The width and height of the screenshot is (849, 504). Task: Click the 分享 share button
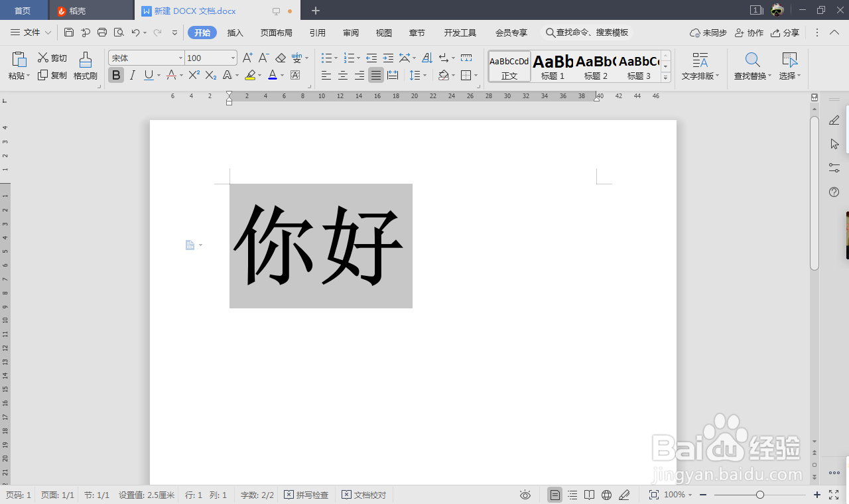point(785,32)
